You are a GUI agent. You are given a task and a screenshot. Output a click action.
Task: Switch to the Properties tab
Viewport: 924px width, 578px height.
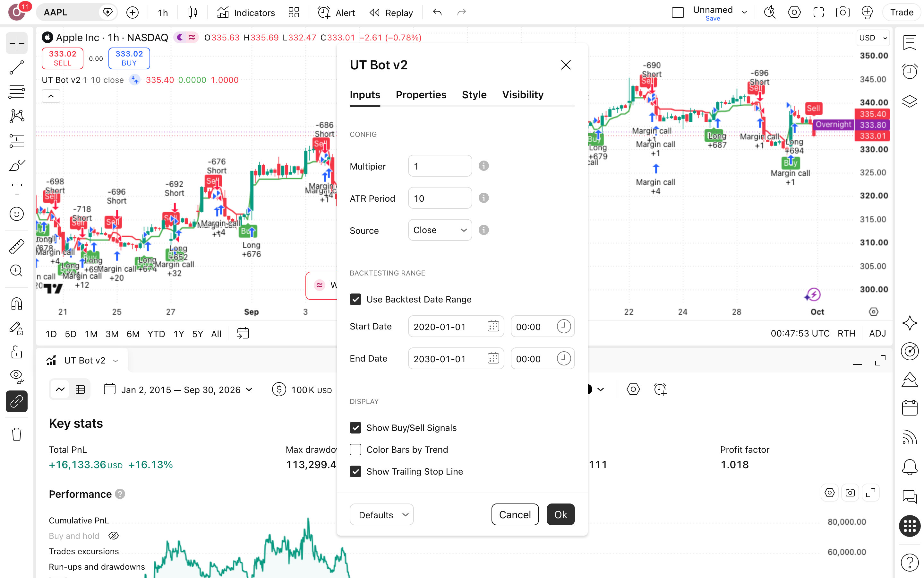421,95
